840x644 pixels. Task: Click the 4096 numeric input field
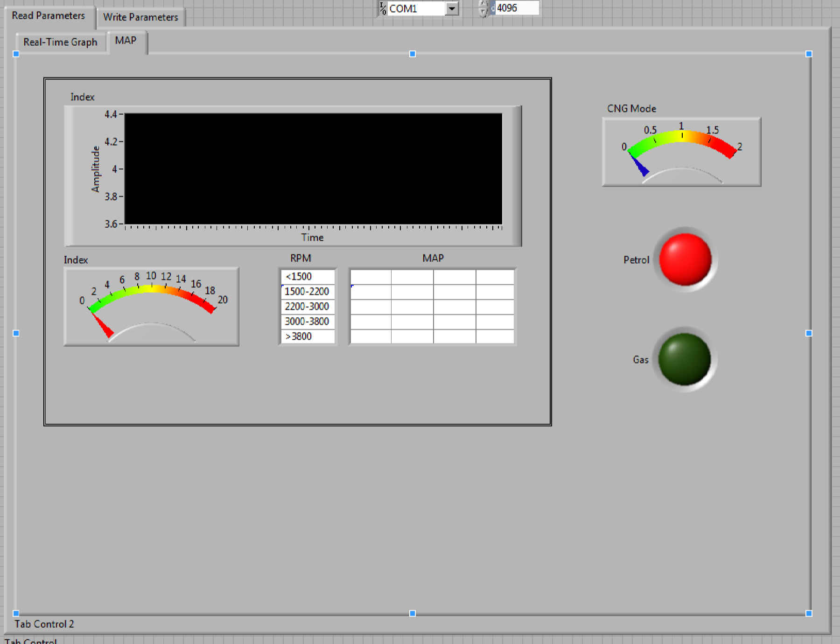pos(516,8)
